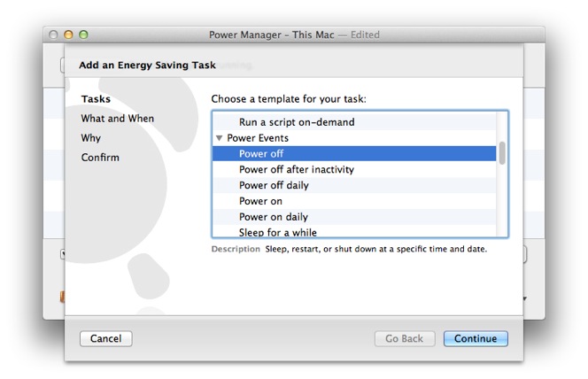Image resolution: width=588 pixels, height=379 pixels.
Task: Close the Power Manager window
Action: click(x=55, y=35)
